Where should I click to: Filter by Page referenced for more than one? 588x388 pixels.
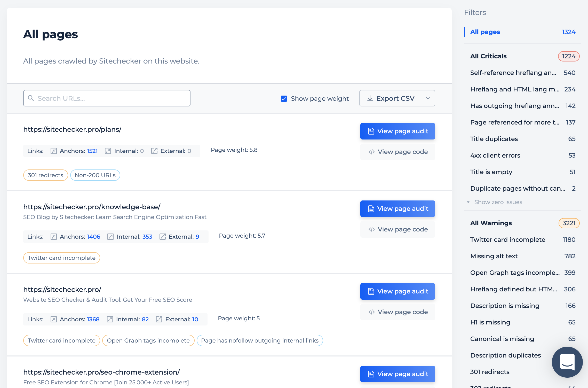[522, 122]
